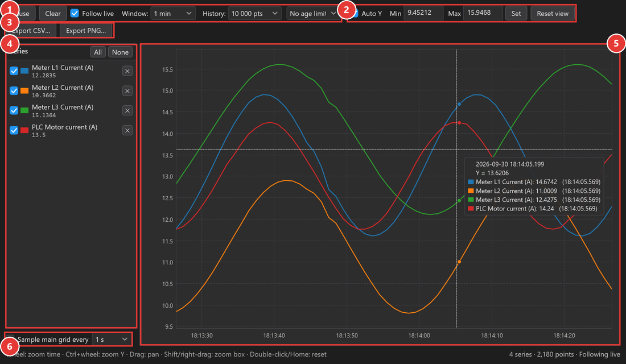The image size is (626, 364).
Task: Click the 15.1364 value under Meter L3
Action: (x=44, y=115)
